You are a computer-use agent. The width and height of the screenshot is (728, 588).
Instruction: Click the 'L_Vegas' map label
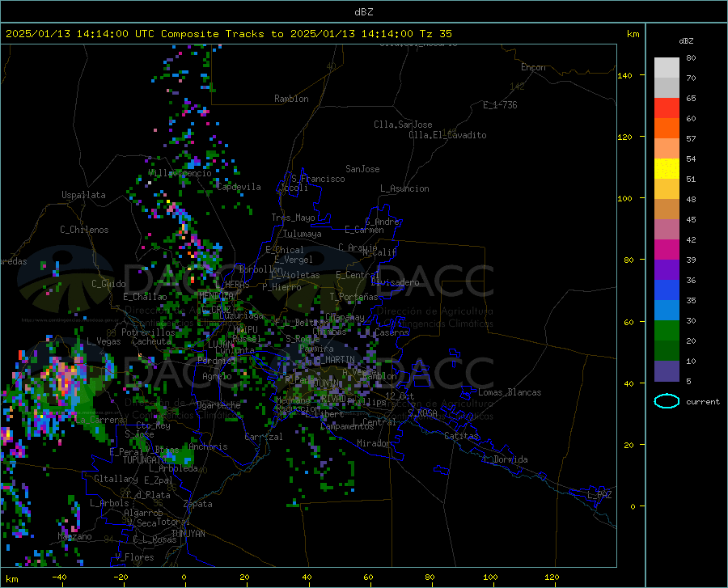coord(104,341)
